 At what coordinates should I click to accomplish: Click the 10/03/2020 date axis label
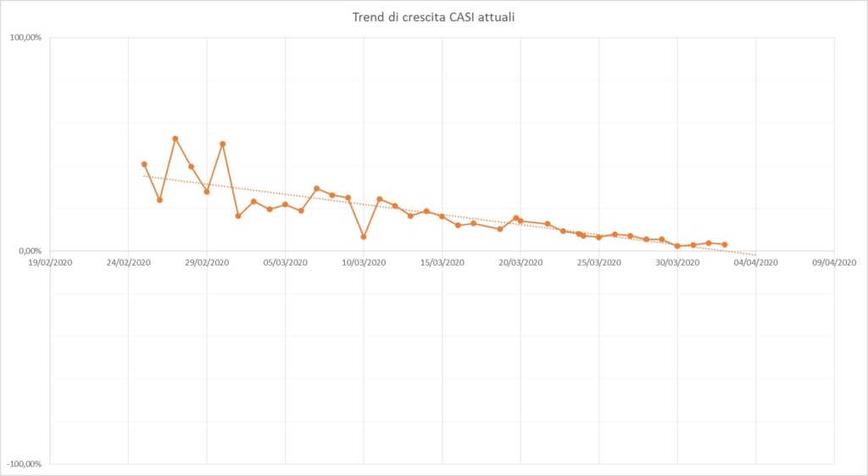(x=364, y=263)
